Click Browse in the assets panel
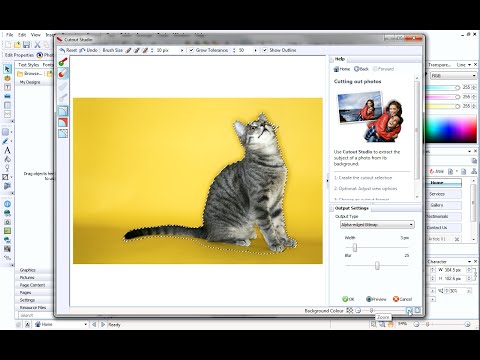Viewport: 480px width, 360px height. pyautogui.click(x=30, y=74)
